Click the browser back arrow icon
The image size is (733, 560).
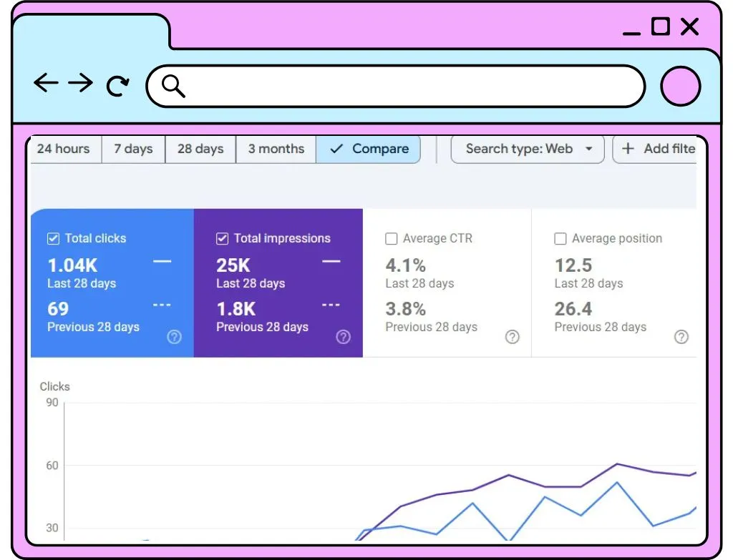point(46,83)
